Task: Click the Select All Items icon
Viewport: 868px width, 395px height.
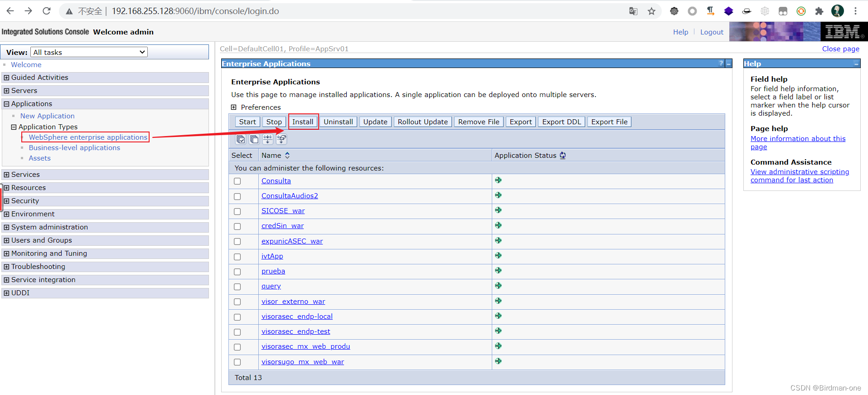Action: point(241,139)
